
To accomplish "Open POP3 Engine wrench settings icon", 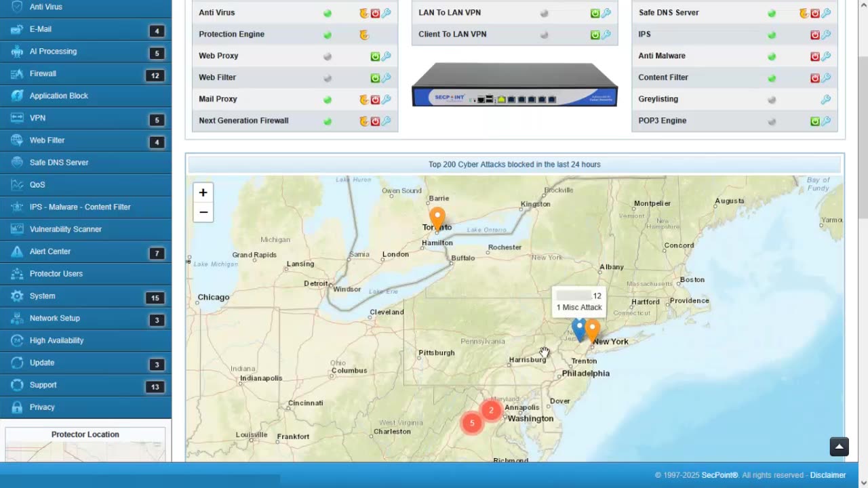I will [x=826, y=121].
